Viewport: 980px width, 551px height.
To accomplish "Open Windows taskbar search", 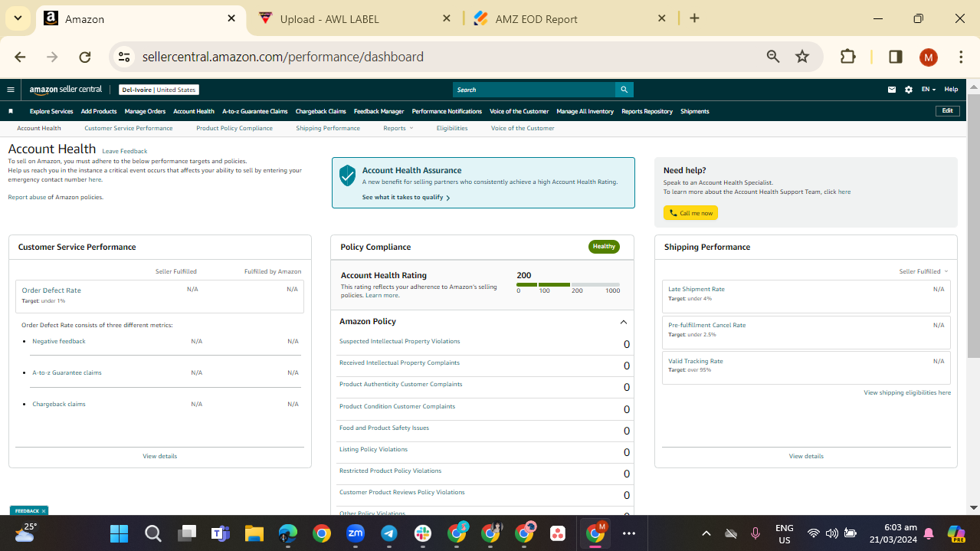I will [x=152, y=533].
